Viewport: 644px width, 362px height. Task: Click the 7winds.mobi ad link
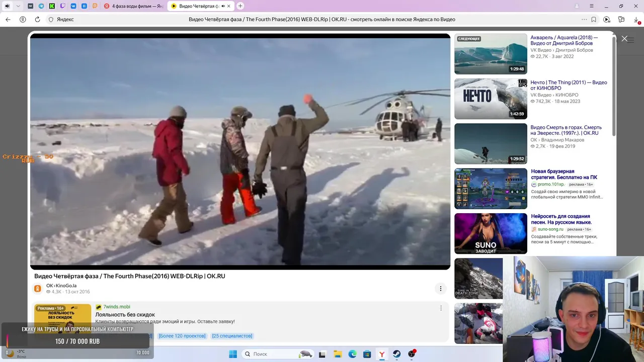click(116, 307)
